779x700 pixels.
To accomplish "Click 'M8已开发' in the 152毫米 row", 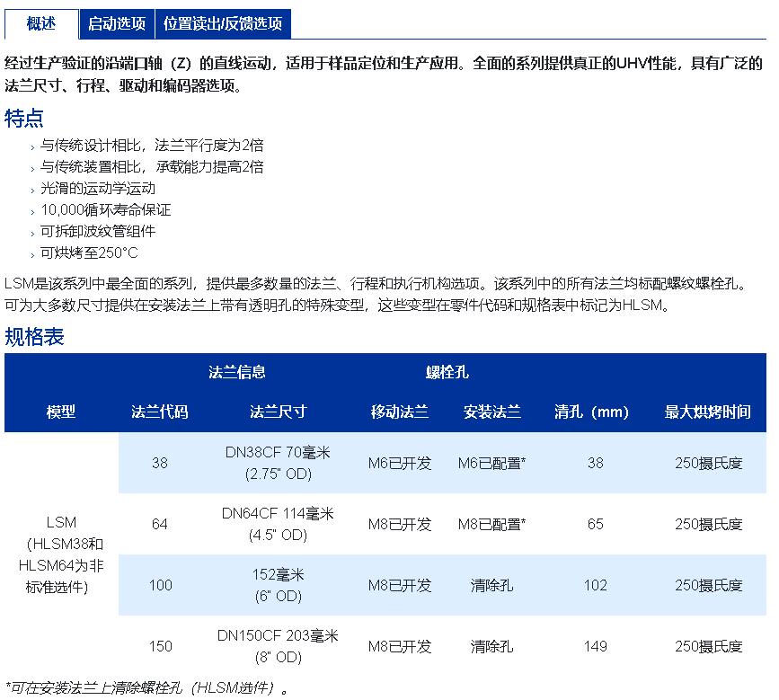I will [x=400, y=585].
